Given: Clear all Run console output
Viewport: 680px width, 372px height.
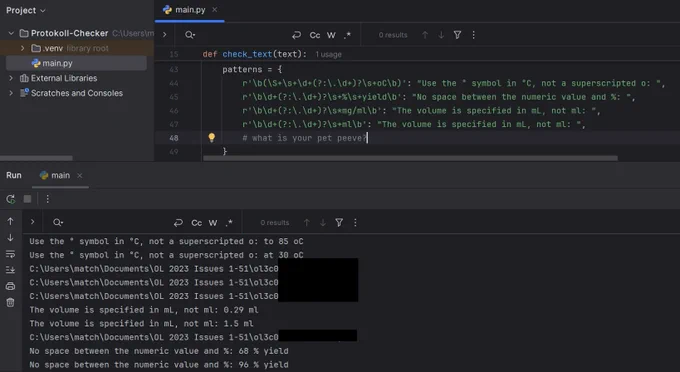Looking at the screenshot, I should pyautogui.click(x=10, y=302).
